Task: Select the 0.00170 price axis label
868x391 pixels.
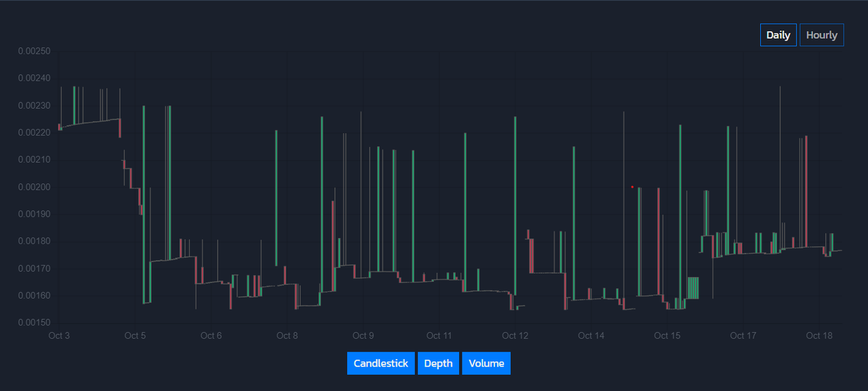Action: [34, 268]
